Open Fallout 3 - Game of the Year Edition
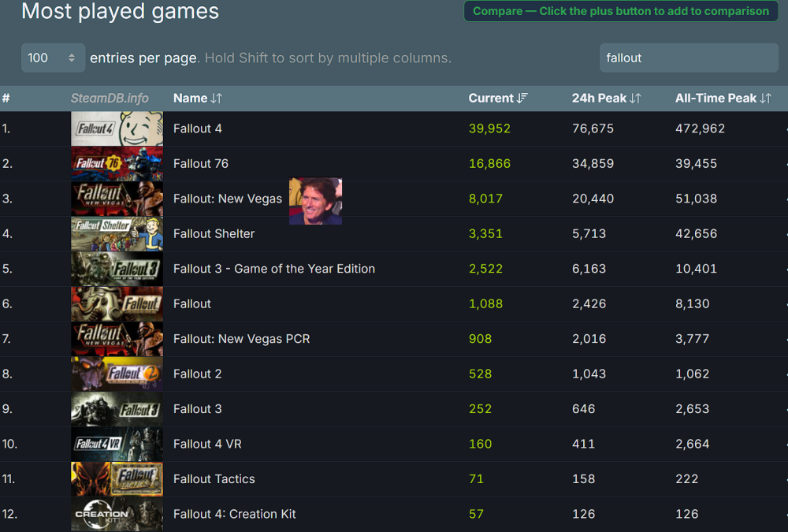Viewport: 788px width, 532px height. click(x=273, y=269)
